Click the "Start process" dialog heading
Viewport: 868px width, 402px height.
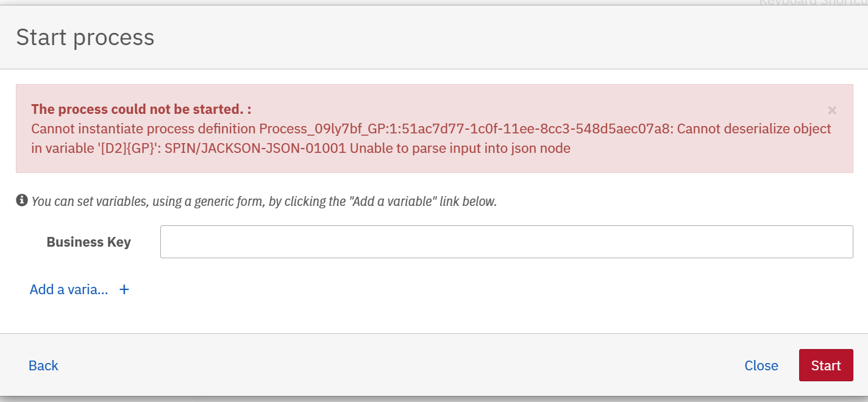pos(85,38)
